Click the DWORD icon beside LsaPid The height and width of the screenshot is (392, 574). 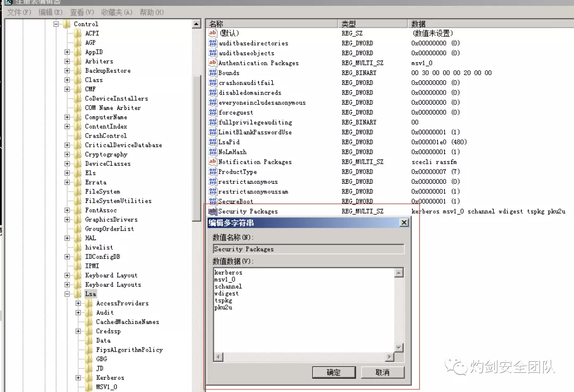pos(214,142)
